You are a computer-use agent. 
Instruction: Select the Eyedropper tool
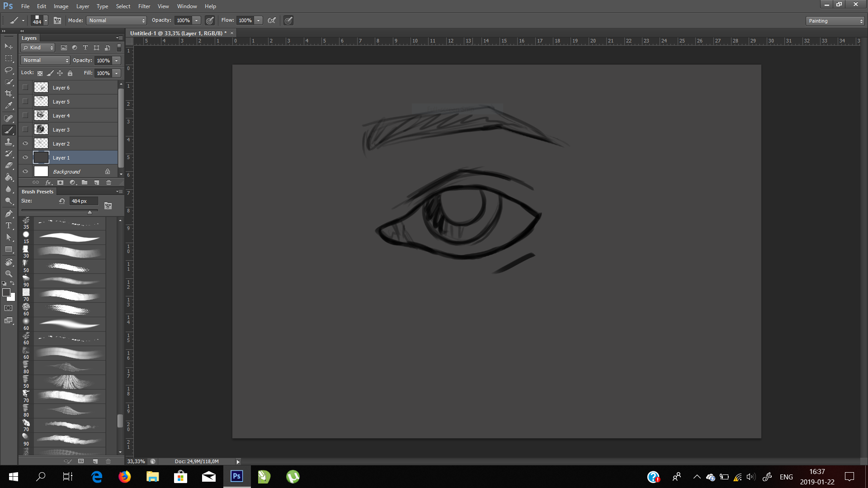pos(9,105)
